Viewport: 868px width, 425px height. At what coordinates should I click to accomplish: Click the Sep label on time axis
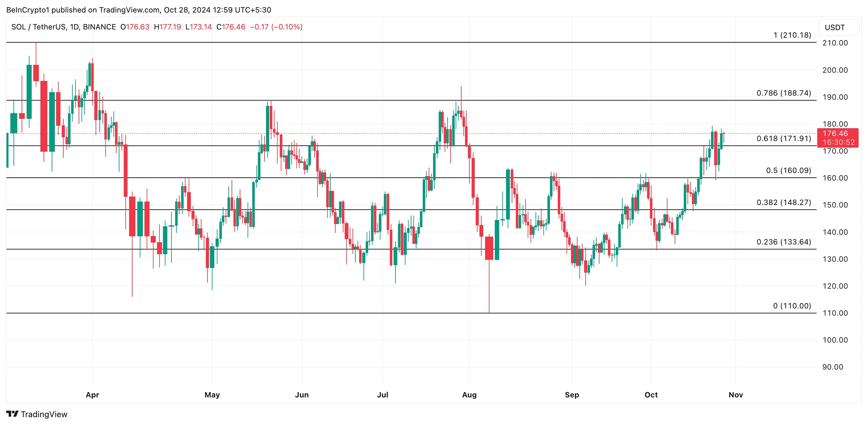pos(572,395)
